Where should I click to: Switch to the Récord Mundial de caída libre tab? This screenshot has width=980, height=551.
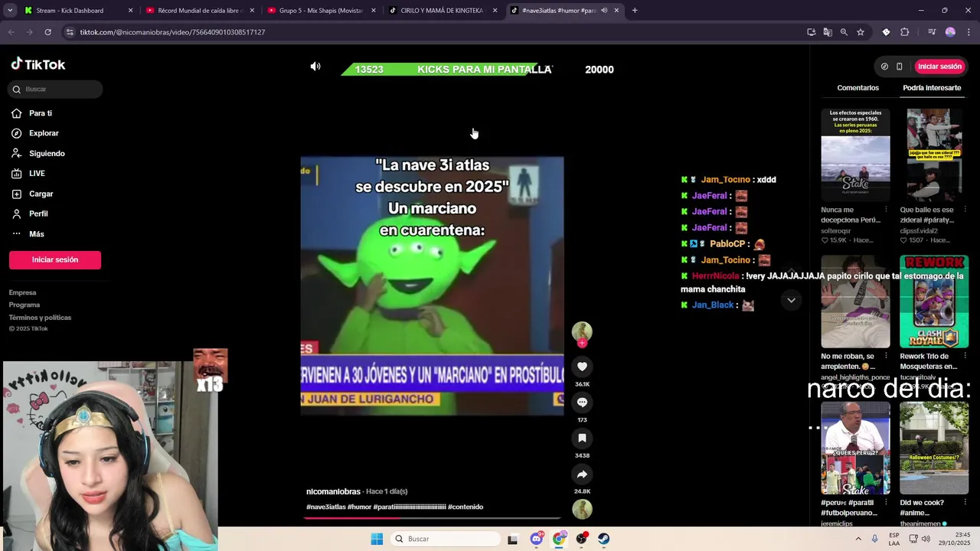tap(198, 11)
